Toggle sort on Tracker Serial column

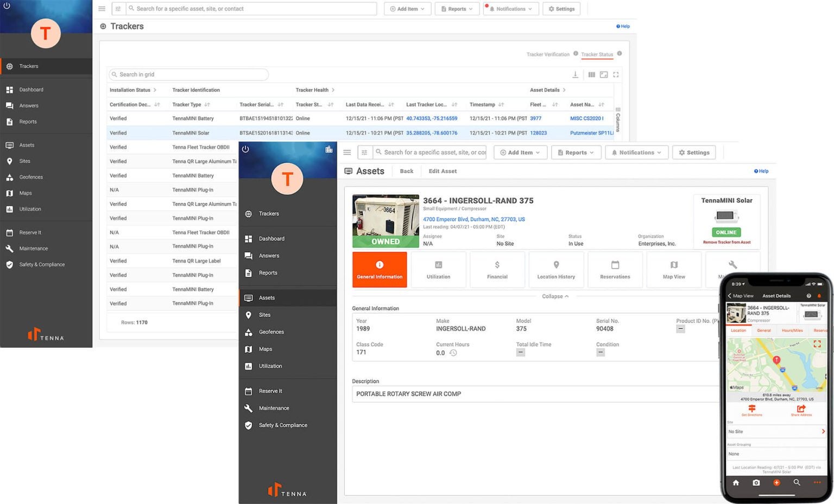coord(280,104)
